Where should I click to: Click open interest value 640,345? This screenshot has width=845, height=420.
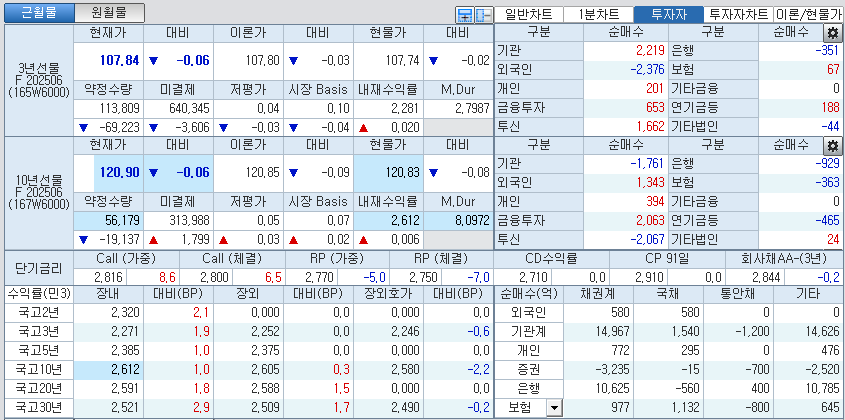point(188,109)
